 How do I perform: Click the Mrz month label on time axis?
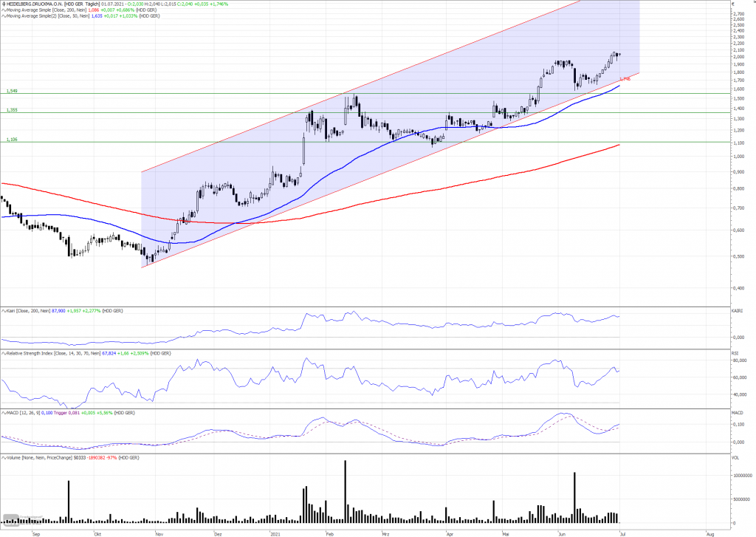[x=385, y=534]
